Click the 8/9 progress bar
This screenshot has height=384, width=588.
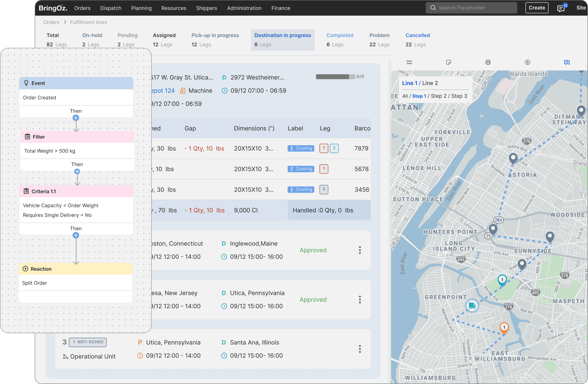click(335, 77)
